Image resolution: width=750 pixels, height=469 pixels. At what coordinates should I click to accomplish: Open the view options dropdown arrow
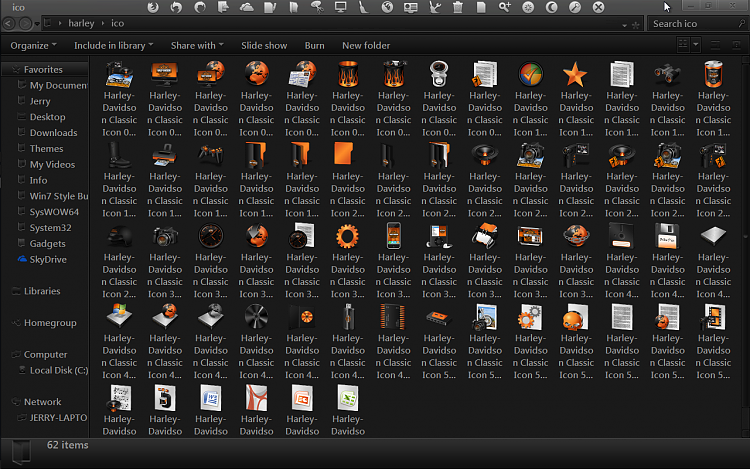[x=695, y=45]
